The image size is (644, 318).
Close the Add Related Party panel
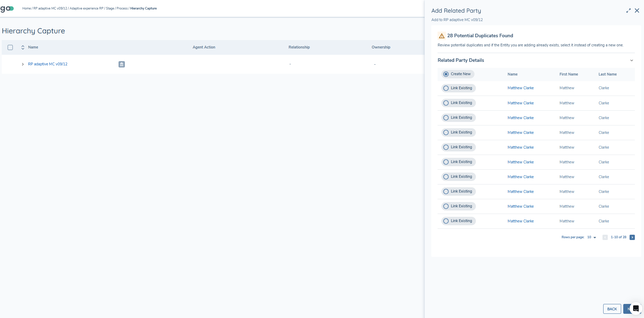point(637,11)
